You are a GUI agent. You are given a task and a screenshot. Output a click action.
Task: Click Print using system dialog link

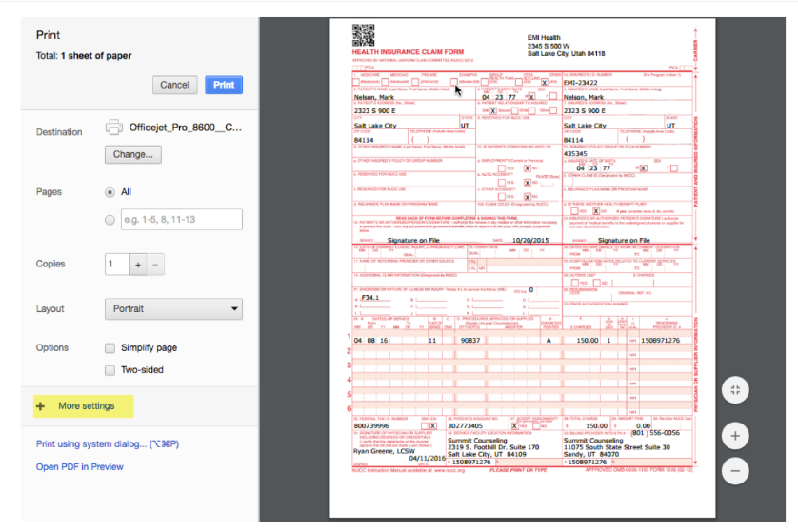[108, 444]
